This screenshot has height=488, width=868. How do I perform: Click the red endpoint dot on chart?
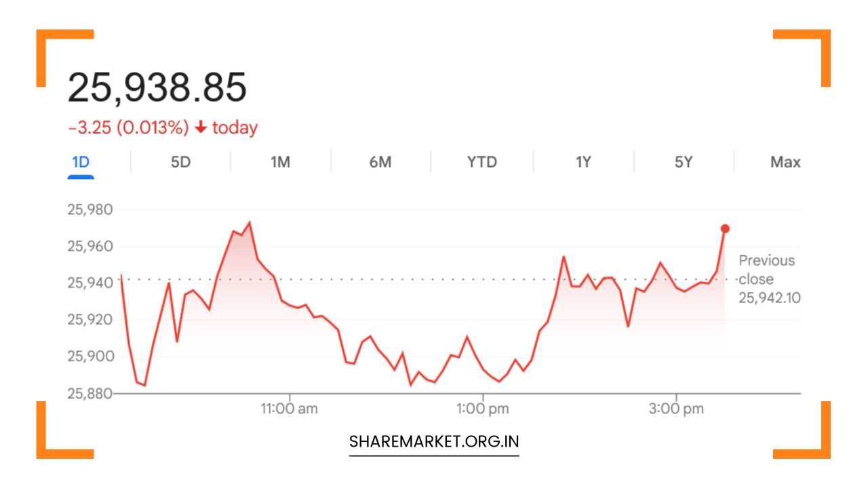[x=725, y=228]
